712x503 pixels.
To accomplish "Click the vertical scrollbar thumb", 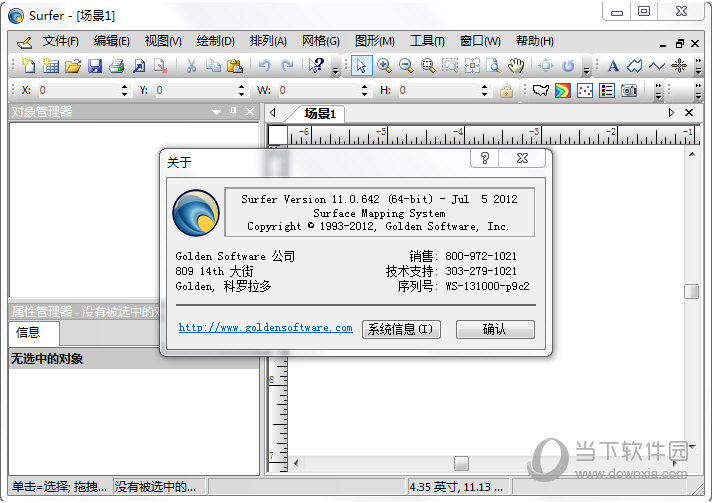I will (692, 291).
